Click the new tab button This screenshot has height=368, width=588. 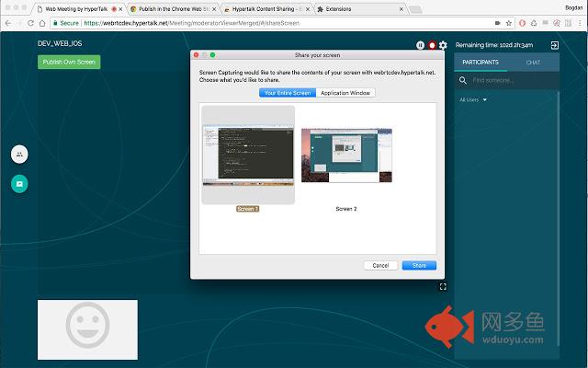pyautogui.click(x=415, y=9)
